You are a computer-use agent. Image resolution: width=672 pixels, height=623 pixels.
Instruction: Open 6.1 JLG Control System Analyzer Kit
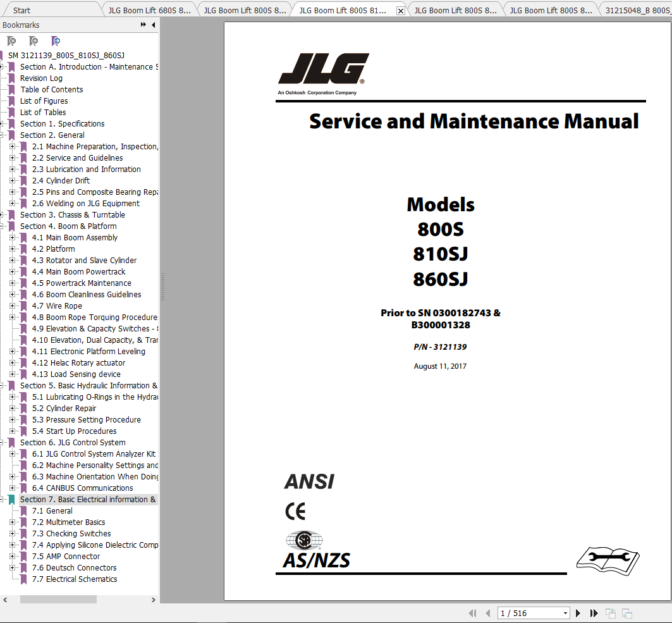94,453
